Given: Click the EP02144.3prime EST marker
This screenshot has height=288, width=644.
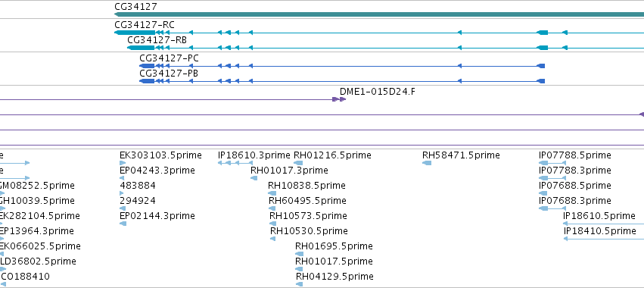Looking at the screenshot, I should pos(123,224).
